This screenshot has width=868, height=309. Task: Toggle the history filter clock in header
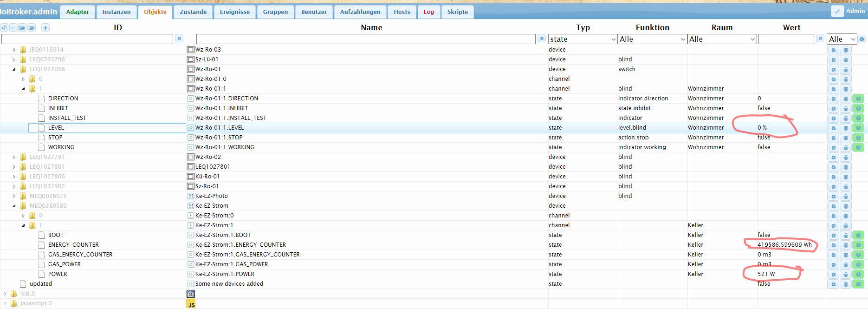tap(862, 39)
